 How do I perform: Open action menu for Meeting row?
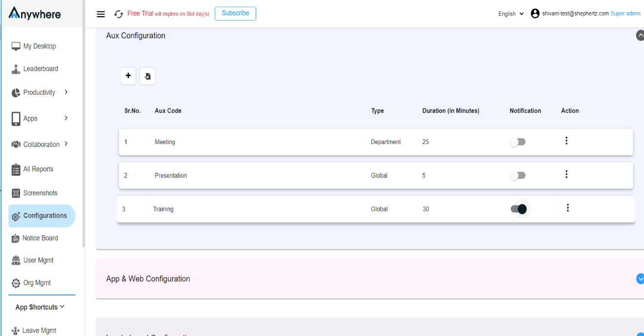click(x=566, y=141)
